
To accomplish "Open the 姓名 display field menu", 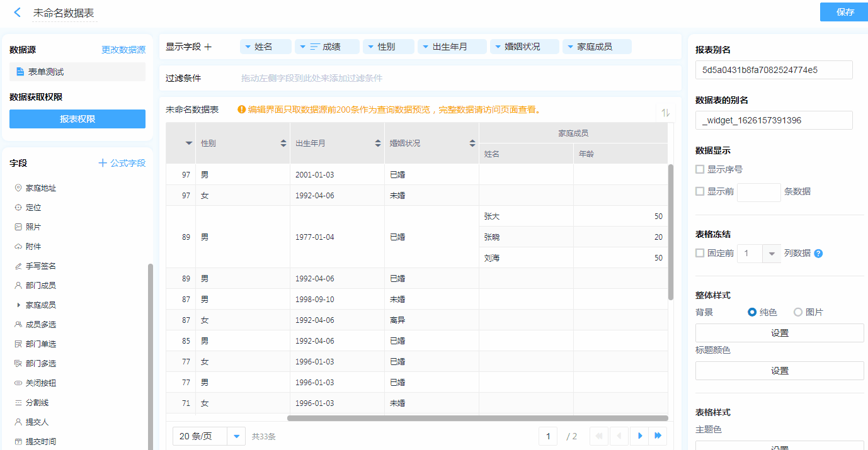I will coord(248,47).
